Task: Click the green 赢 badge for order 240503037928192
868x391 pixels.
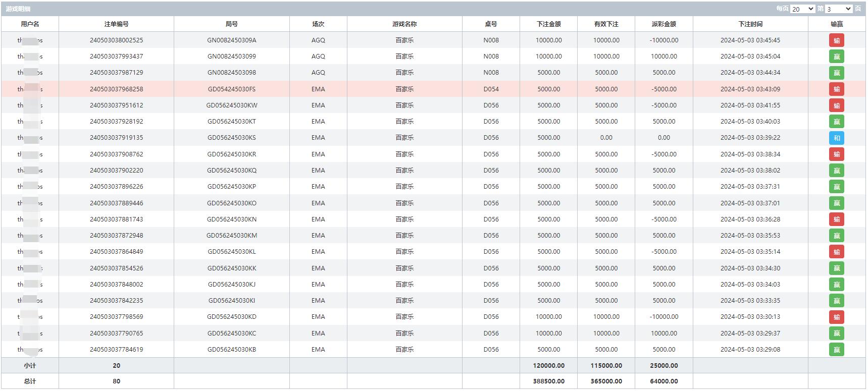Action: [x=836, y=122]
